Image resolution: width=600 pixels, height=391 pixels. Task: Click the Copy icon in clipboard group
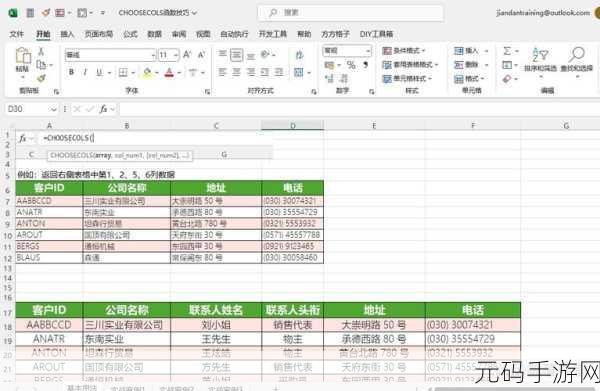(x=41, y=65)
